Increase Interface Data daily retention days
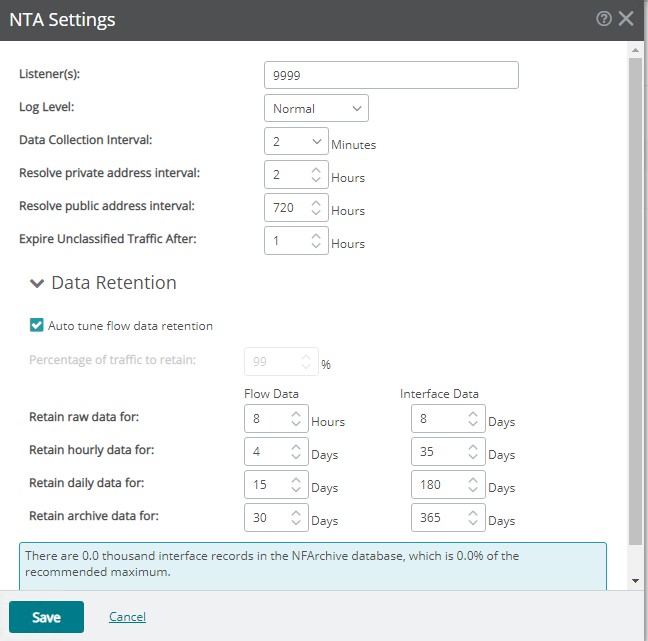Viewport: 648px width, 641px height. point(473,481)
